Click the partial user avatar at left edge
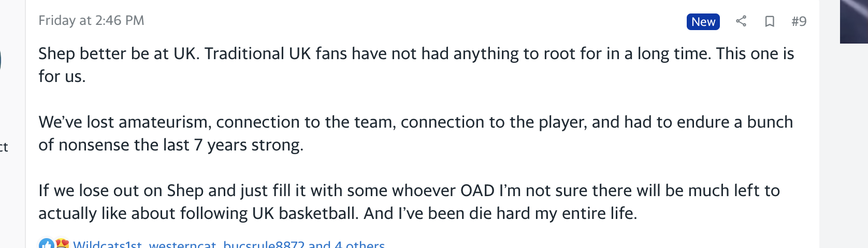Viewport: 868px width, 248px height. 1,60
